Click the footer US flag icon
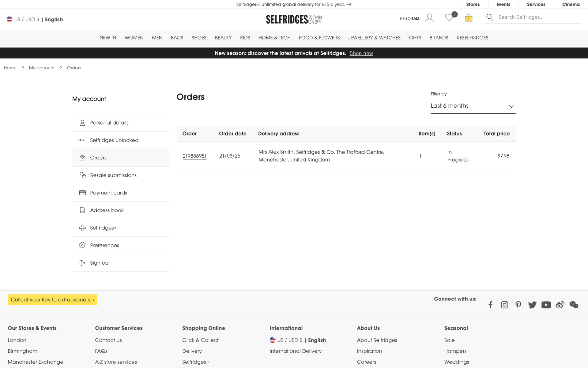588x368 pixels. click(273, 340)
